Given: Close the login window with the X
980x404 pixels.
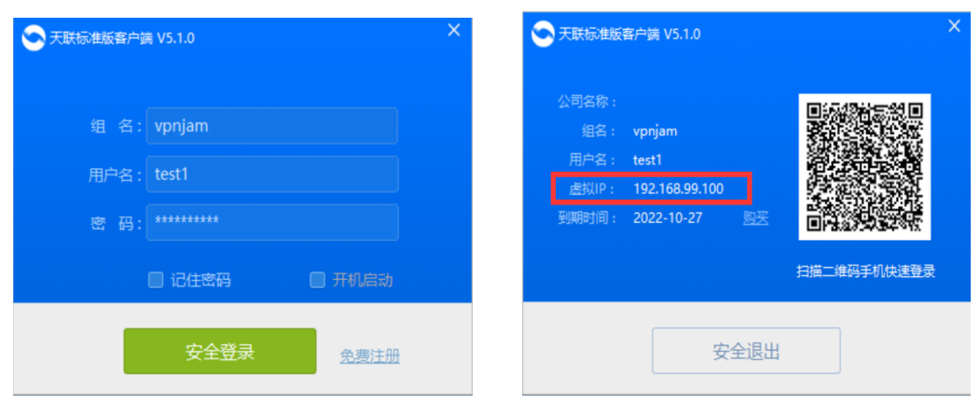Looking at the screenshot, I should tap(454, 30).
